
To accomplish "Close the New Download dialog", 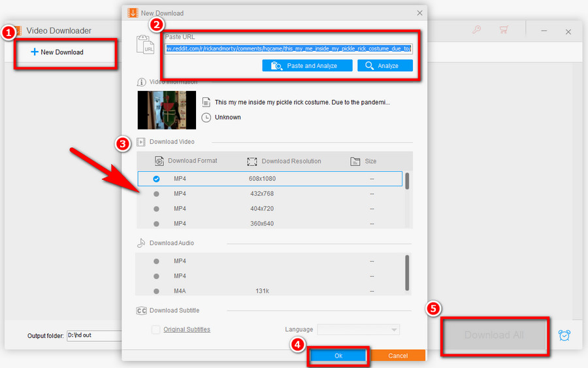I will point(419,13).
